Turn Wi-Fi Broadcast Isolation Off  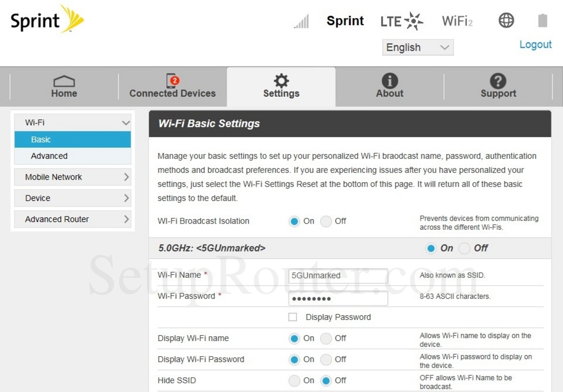coord(326,221)
